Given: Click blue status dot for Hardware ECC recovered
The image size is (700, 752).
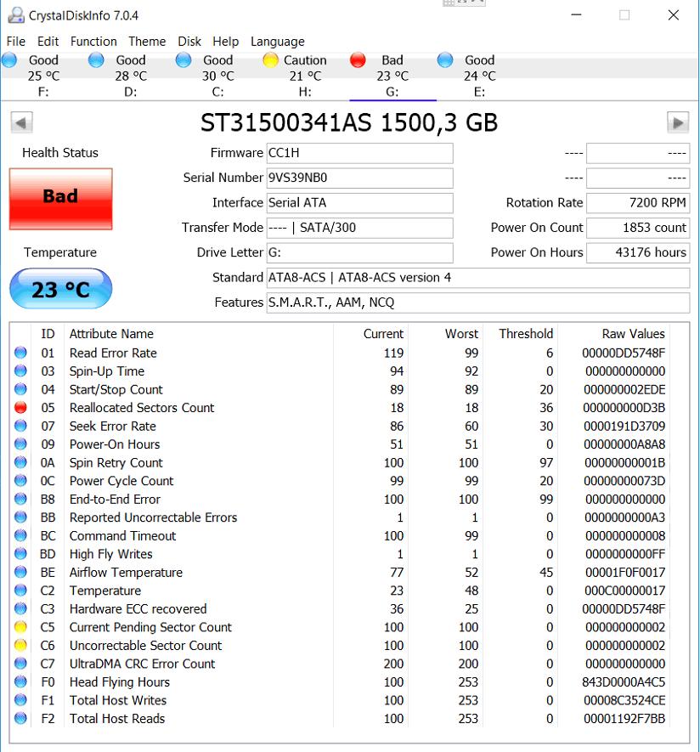Looking at the screenshot, I should coord(20,608).
